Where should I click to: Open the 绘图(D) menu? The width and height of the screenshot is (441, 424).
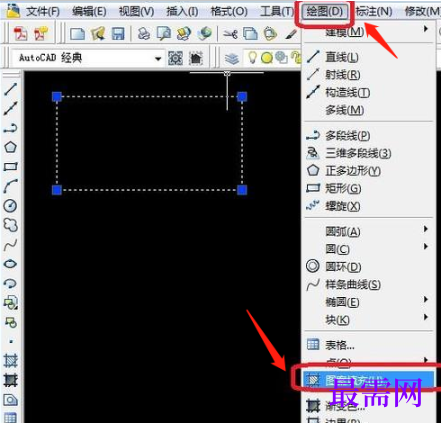(325, 12)
